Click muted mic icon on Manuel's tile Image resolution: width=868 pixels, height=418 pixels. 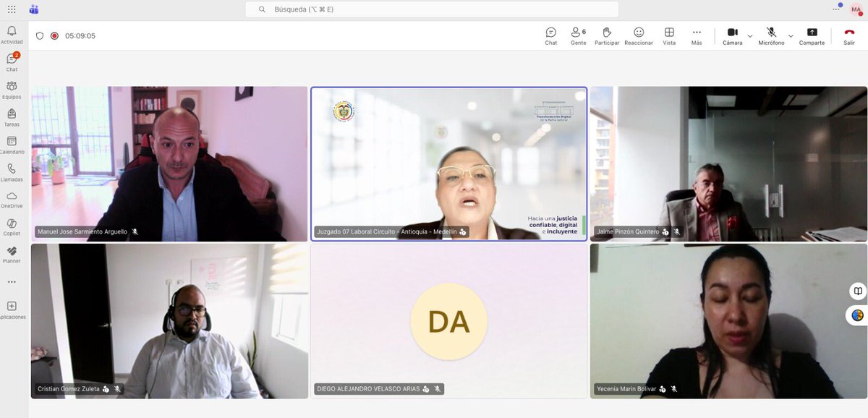click(135, 232)
